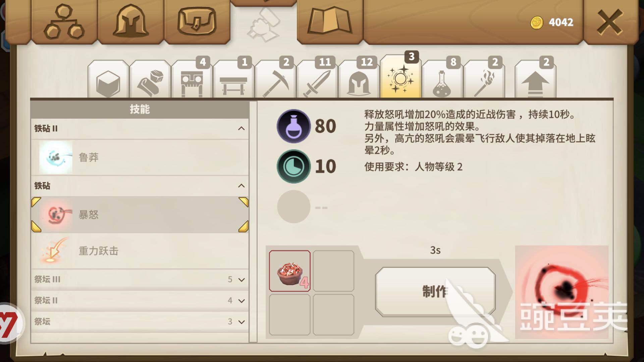
Task: Expand the 祭坛 section
Action: (x=140, y=321)
